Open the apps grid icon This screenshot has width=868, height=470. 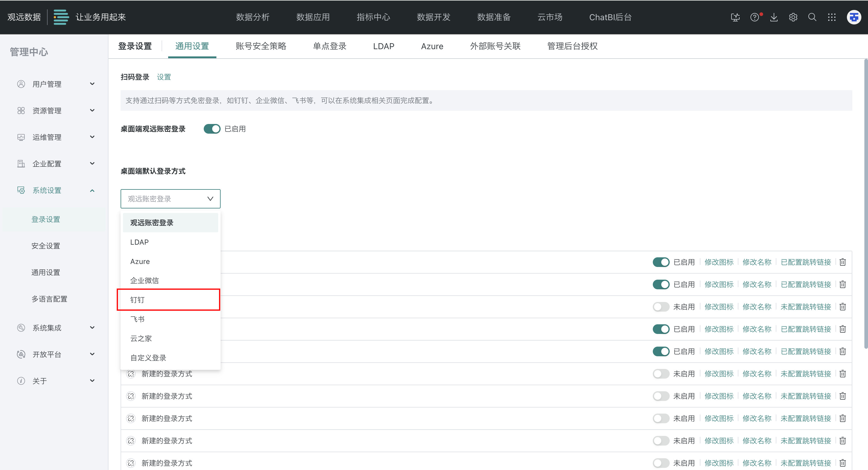[x=832, y=17]
